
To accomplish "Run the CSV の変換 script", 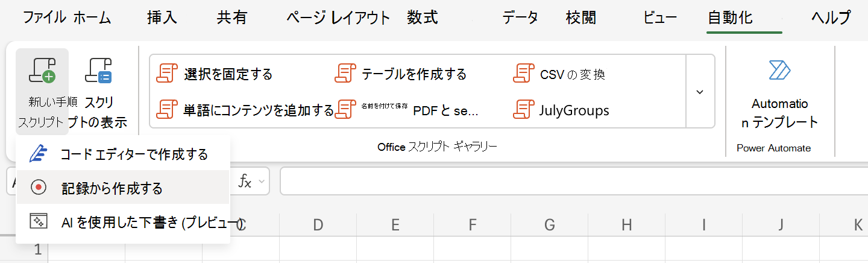I will [572, 74].
